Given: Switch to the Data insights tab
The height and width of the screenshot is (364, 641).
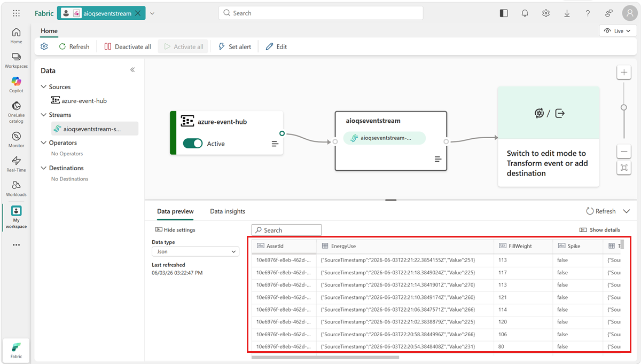Looking at the screenshot, I should click(x=228, y=211).
